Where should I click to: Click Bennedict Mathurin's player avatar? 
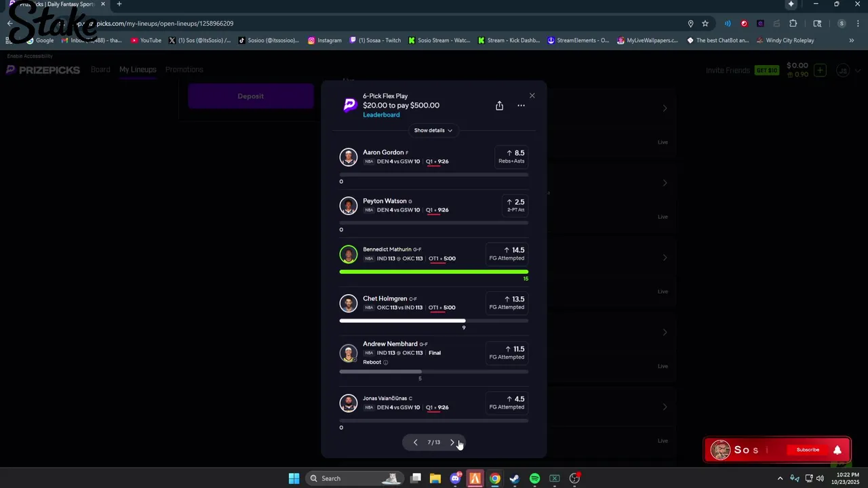tap(349, 254)
